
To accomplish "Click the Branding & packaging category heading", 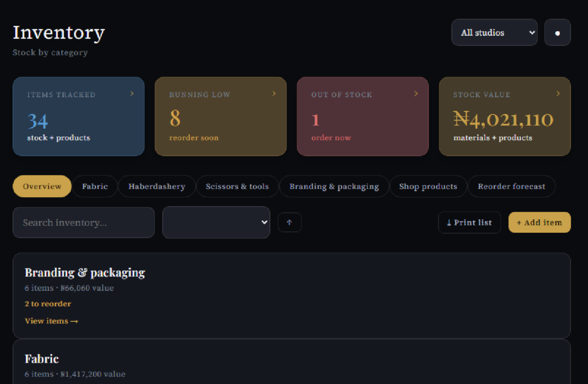I will (x=85, y=272).
